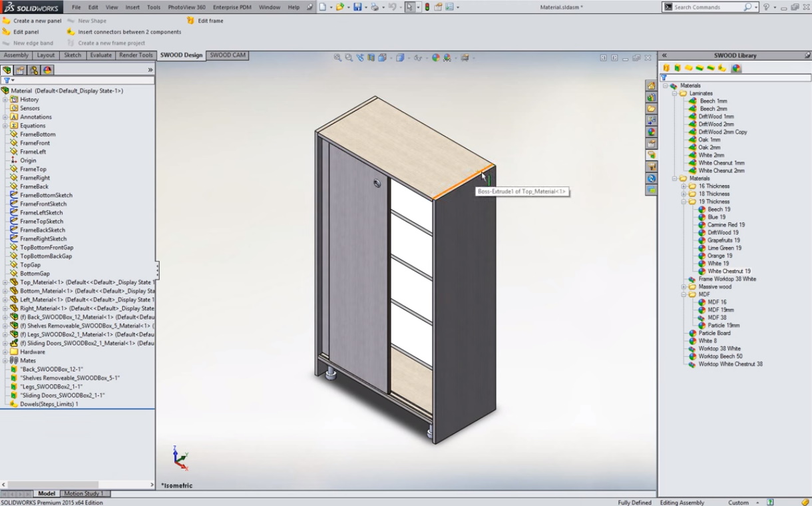The image size is (812, 506).
Task: Click the Rebuild traffic light icon
Action: pyautogui.click(x=427, y=7)
